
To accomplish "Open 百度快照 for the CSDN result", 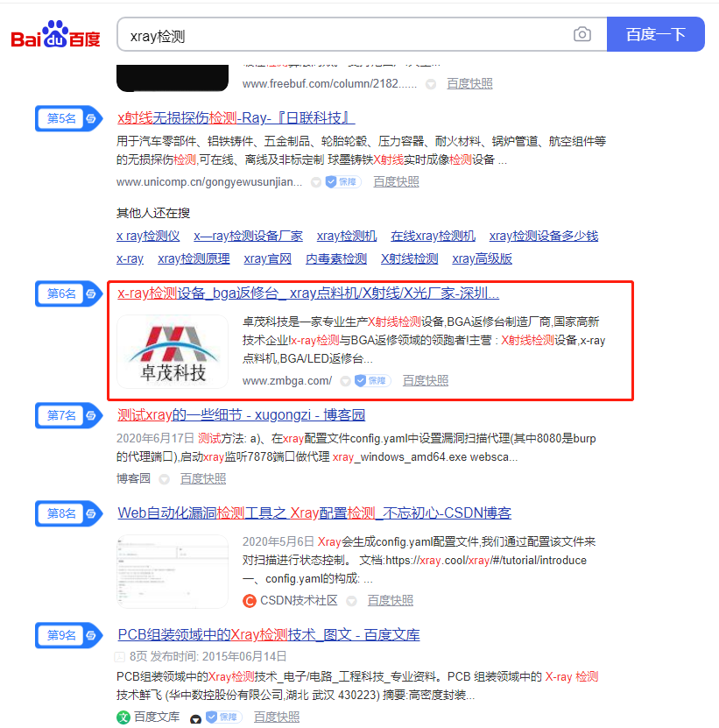I will [391, 600].
